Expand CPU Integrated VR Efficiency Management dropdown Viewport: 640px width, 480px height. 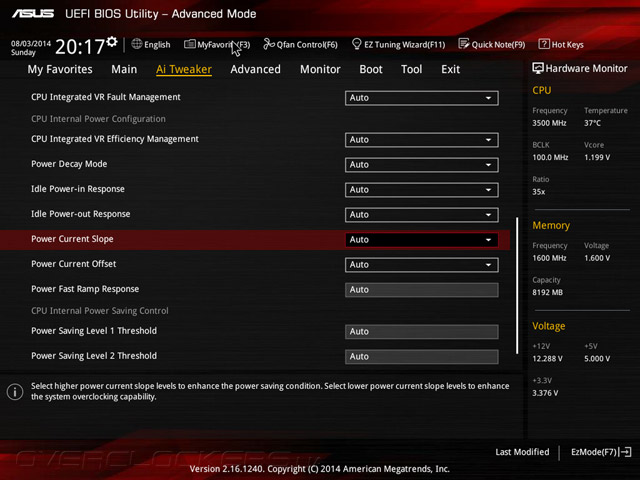(x=422, y=140)
